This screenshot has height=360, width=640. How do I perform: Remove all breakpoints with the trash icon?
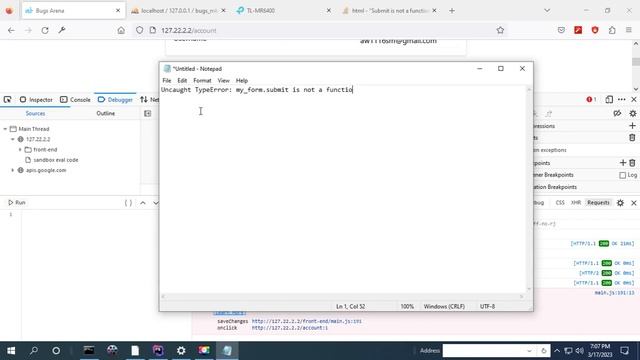point(632,163)
